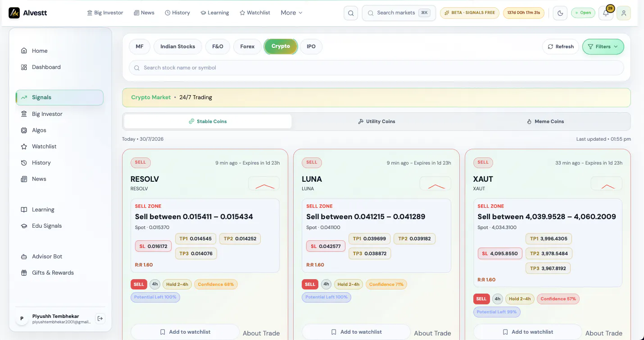This screenshot has height=340, width=644.
Task: Click the Refresh button
Action: coord(561,46)
